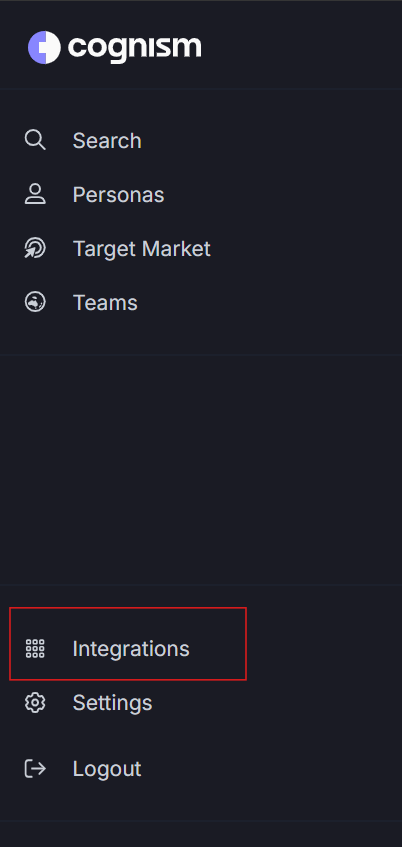402x847 pixels.
Task: Go to Target Market
Action: pos(142,248)
